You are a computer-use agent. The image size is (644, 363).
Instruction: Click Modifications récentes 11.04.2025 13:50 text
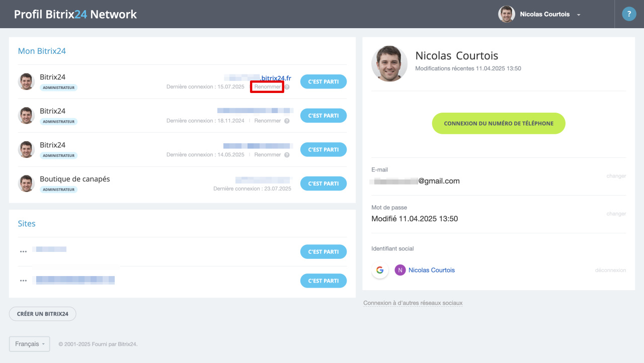coord(468,68)
